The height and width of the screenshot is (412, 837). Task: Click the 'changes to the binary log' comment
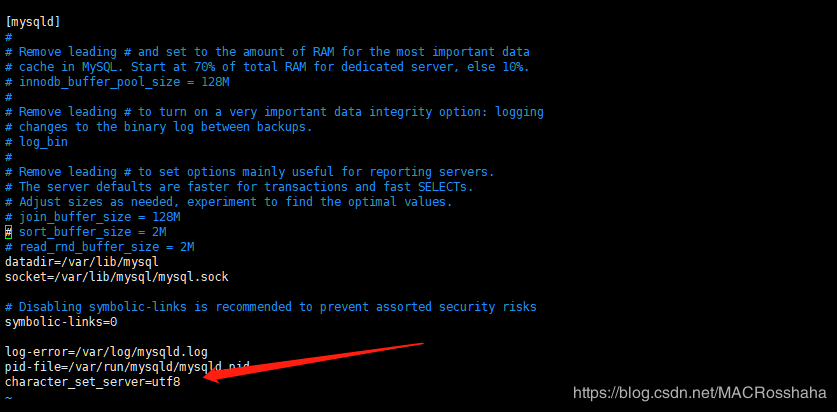pyautogui.click(x=159, y=127)
